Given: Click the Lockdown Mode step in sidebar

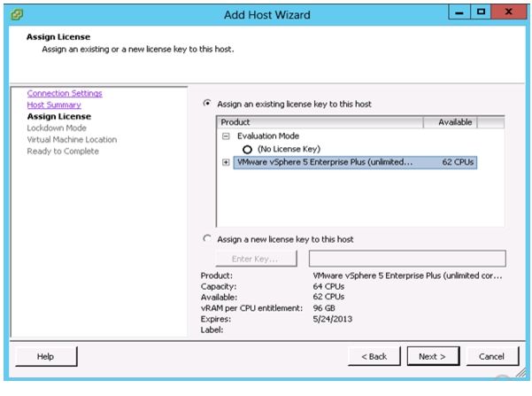Looking at the screenshot, I should click(x=57, y=128).
